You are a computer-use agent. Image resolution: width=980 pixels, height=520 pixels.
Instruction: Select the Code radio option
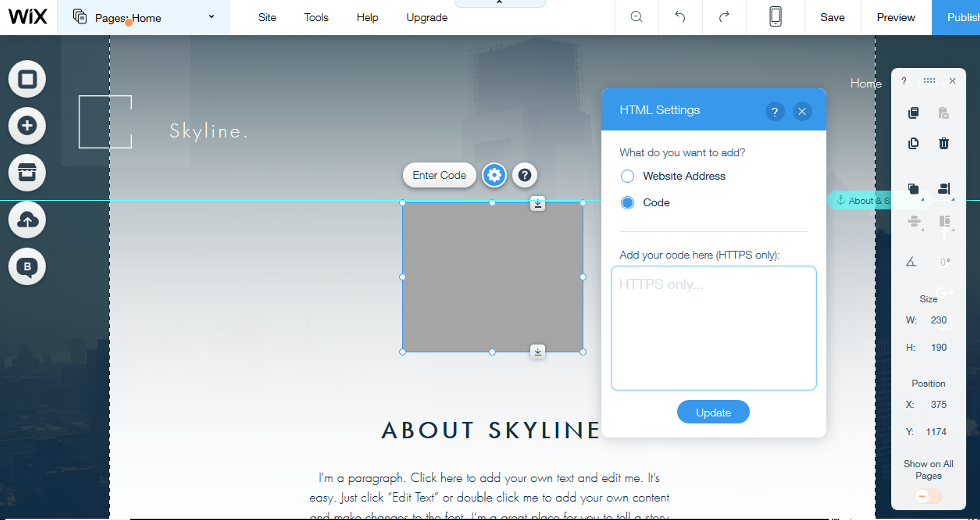point(627,203)
